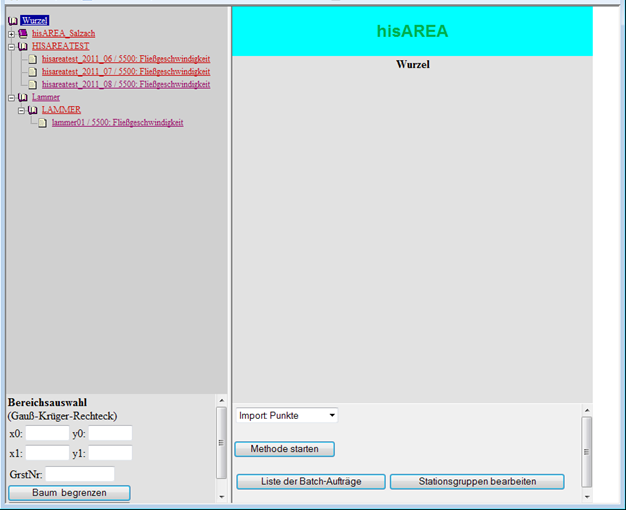Screen dimensions: 626x510
Task: Collapse the LAMMER subnode
Action: tap(22, 111)
